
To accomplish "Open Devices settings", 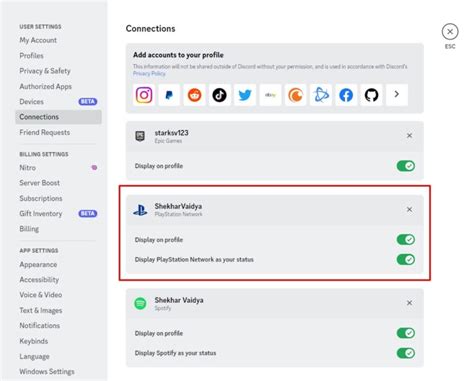I will coord(58,102).
